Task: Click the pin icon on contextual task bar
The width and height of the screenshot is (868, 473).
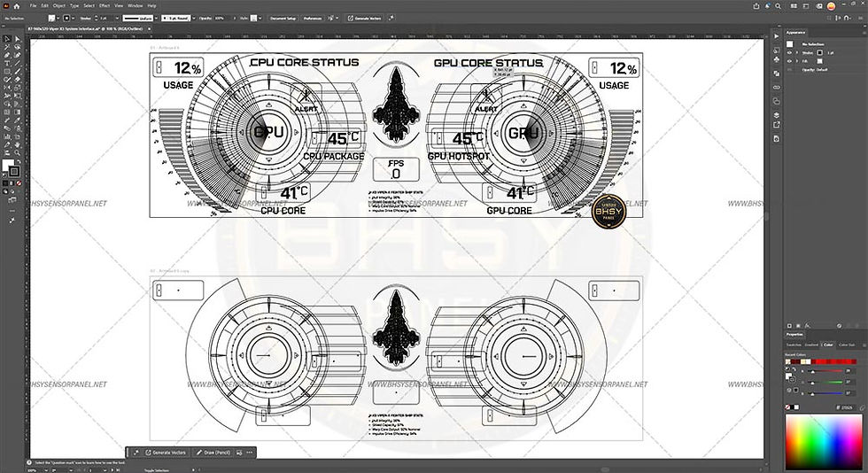Action: [136, 453]
